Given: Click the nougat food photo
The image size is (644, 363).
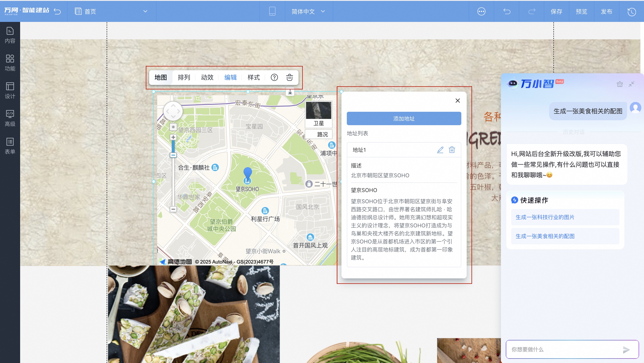Looking at the screenshot, I should (x=194, y=314).
